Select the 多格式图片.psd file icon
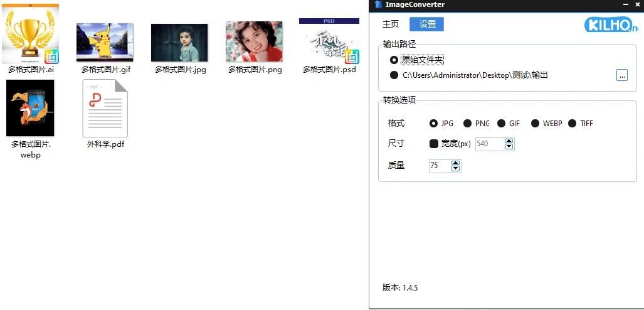 (329, 41)
